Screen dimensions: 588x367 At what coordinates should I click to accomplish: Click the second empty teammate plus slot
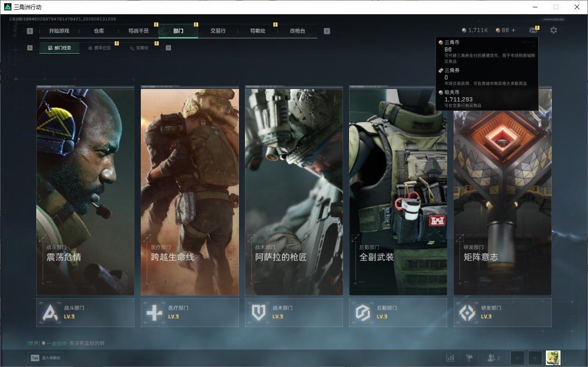[535, 358]
